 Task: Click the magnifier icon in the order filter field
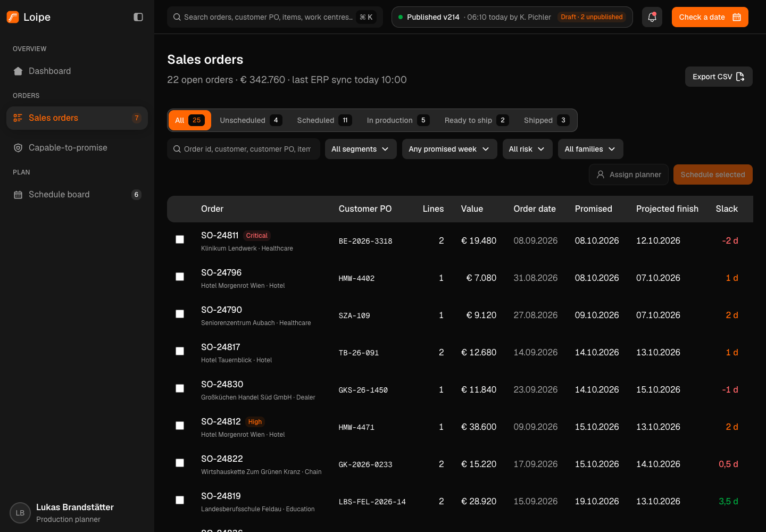point(177,149)
